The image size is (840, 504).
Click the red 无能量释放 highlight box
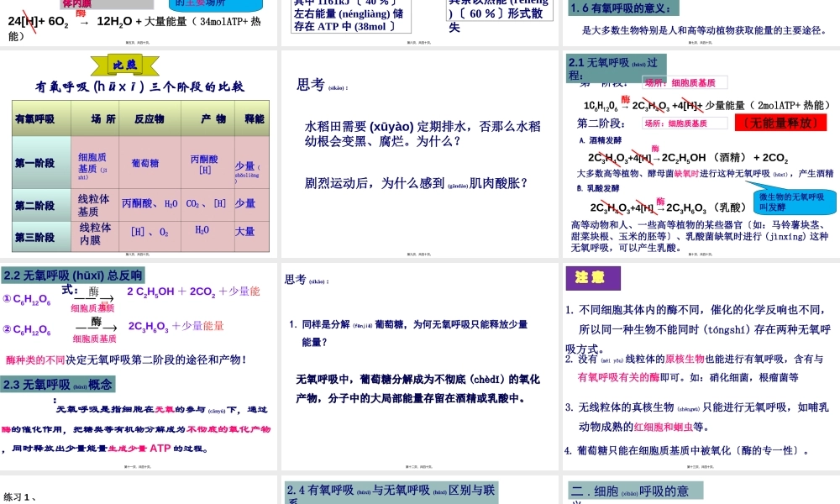(780, 122)
